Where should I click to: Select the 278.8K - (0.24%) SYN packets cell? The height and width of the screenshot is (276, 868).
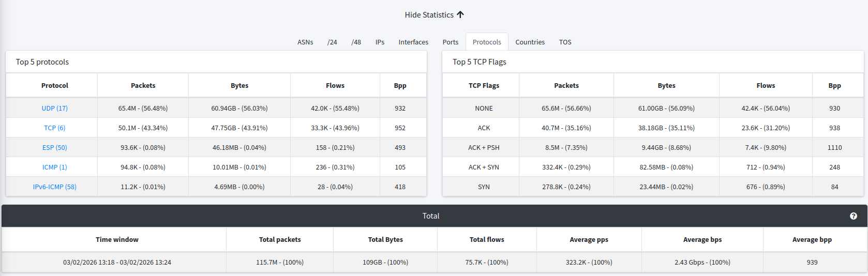[566, 187]
